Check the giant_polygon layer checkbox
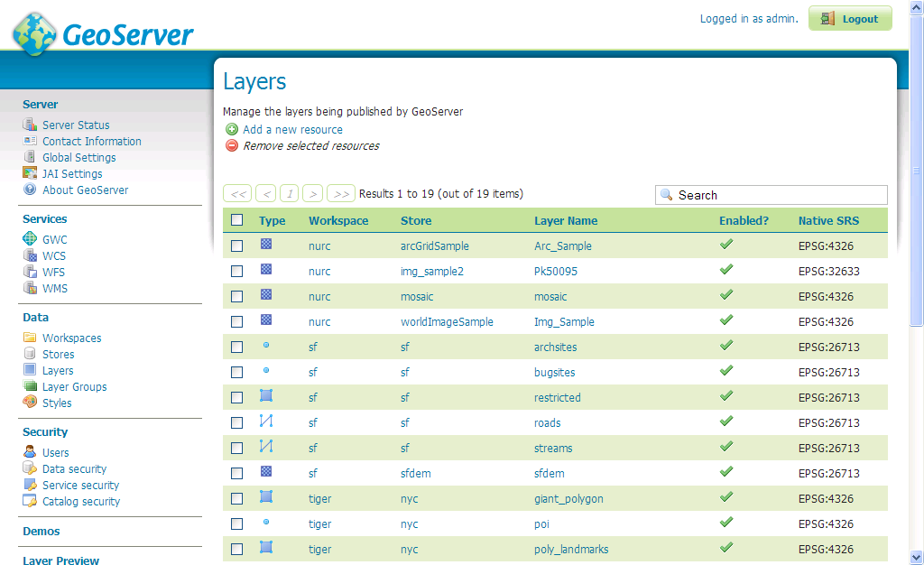Viewport: 924px width, 565px height. pos(237,498)
